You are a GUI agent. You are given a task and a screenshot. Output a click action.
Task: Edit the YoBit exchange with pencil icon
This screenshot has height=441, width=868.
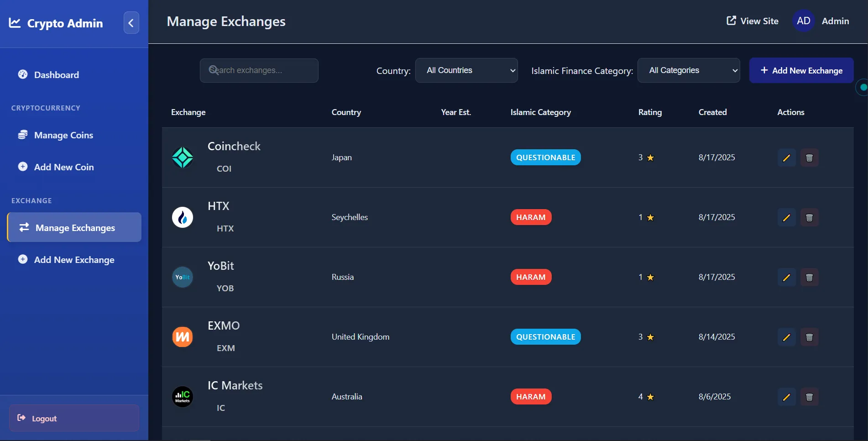[x=786, y=278]
